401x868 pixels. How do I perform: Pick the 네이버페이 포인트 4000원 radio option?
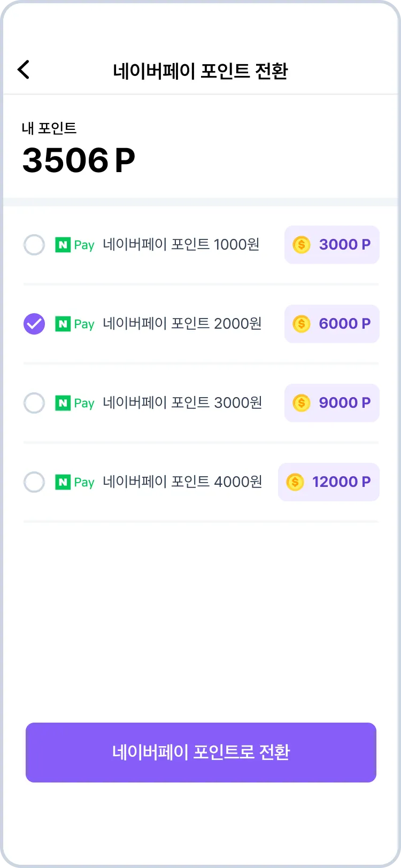[x=34, y=482]
